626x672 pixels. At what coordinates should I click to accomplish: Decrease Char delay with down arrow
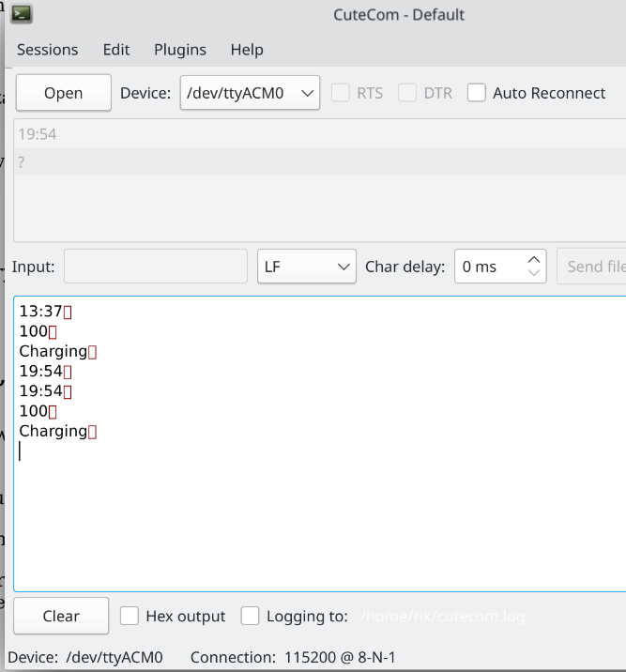coord(534,273)
